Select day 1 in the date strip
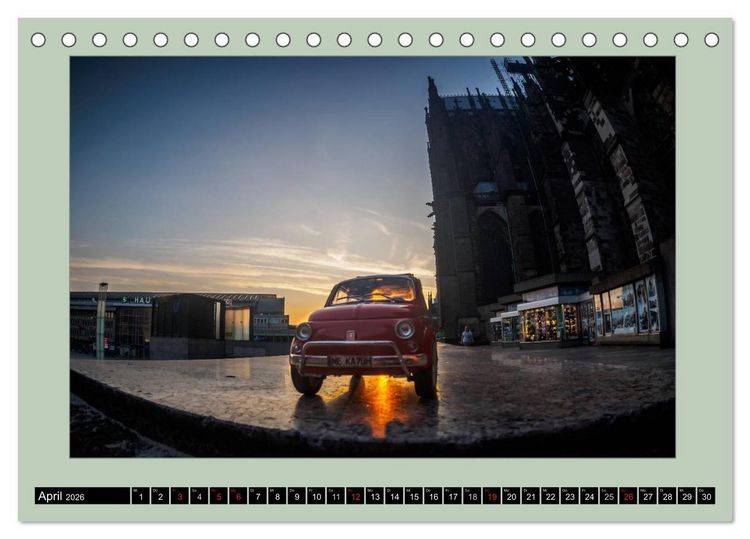Viewport: 750px width, 539px height. click(141, 495)
